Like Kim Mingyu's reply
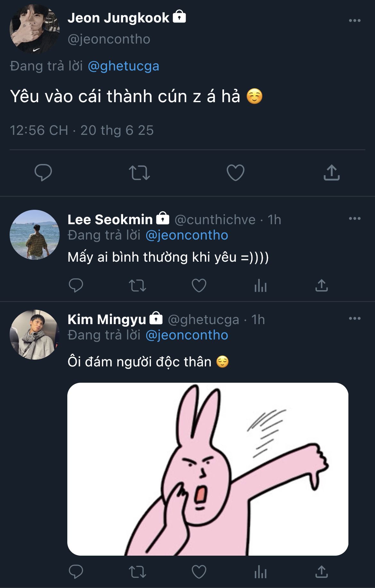375x588 pixels. (199, 572)
